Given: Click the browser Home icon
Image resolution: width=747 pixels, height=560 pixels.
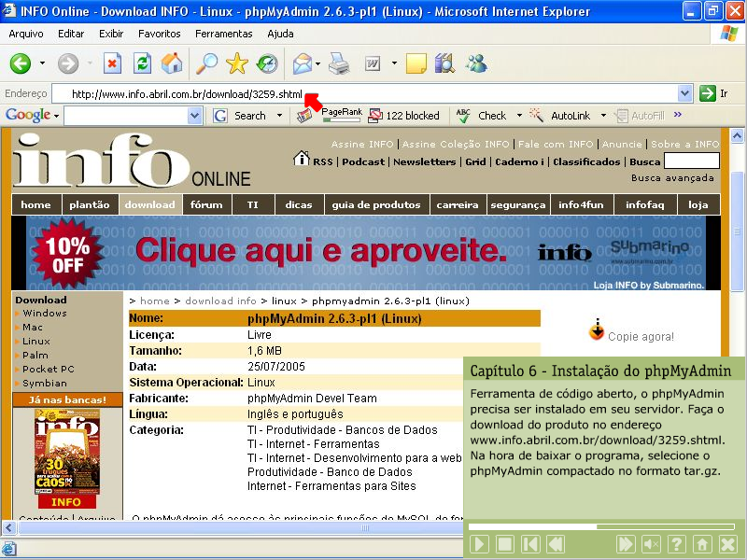Looking at the screenshot, I should point(173,63).
